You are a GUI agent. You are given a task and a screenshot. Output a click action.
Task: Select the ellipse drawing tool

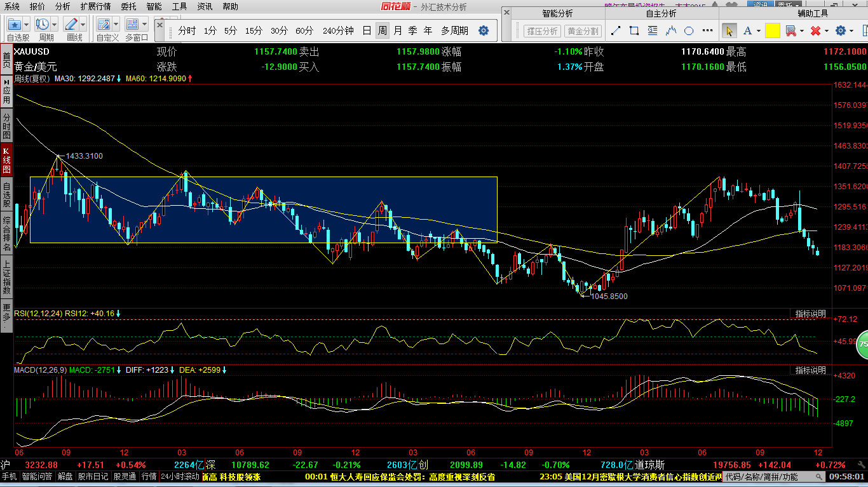point(689,30)
